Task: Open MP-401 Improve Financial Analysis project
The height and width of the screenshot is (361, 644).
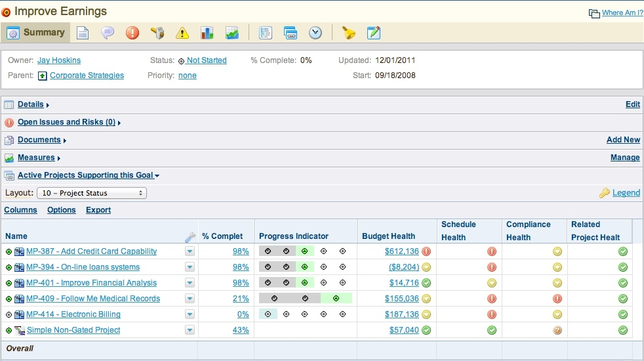Action: 92,283
